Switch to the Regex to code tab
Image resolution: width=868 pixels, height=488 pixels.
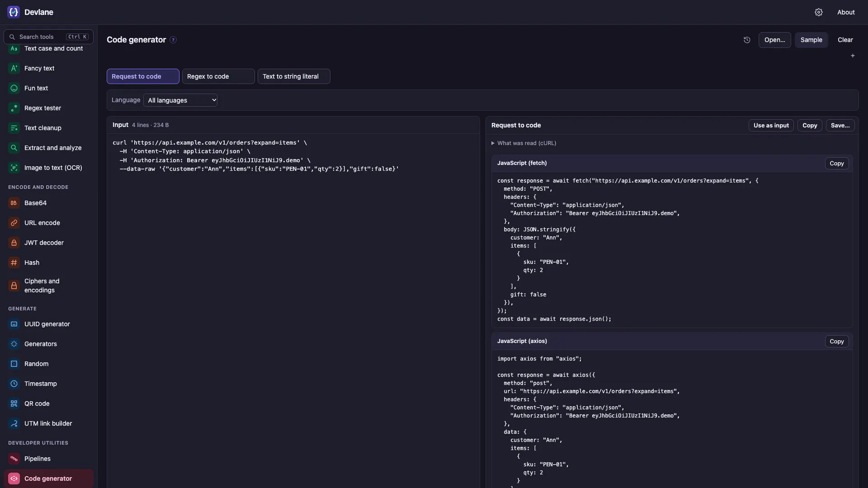coord(218,76)
